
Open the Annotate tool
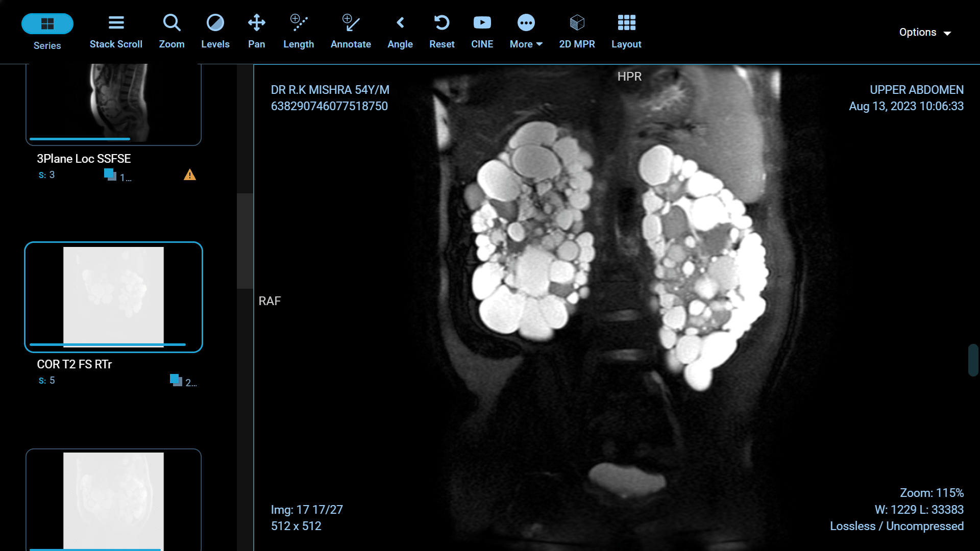351,31
